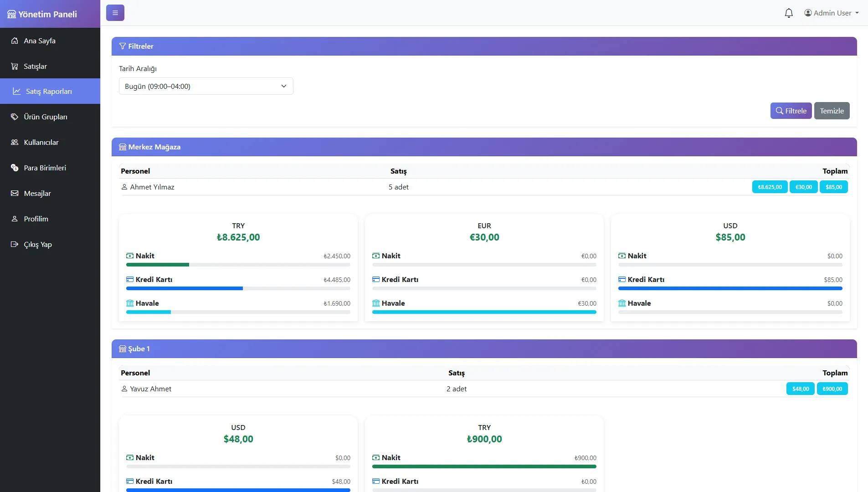Click the chart icon beside Satış Raporları

click(17, 91)
